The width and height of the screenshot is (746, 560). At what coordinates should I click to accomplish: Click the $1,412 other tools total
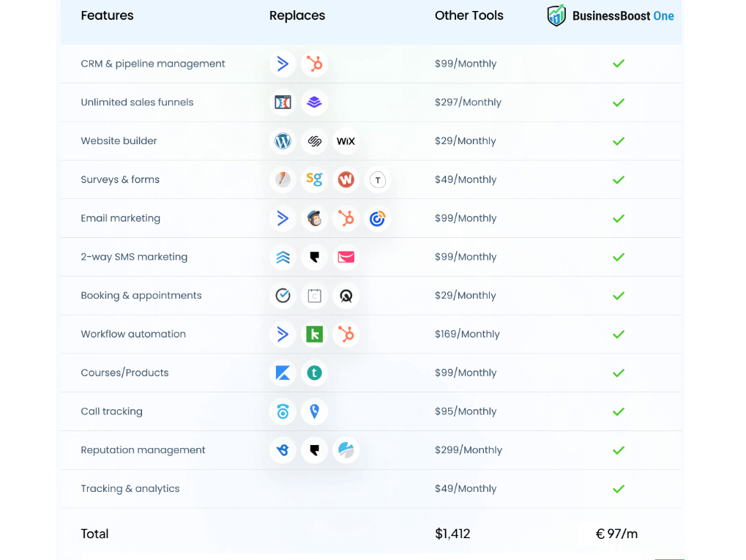pyautogui.click(x=452, y=534)
